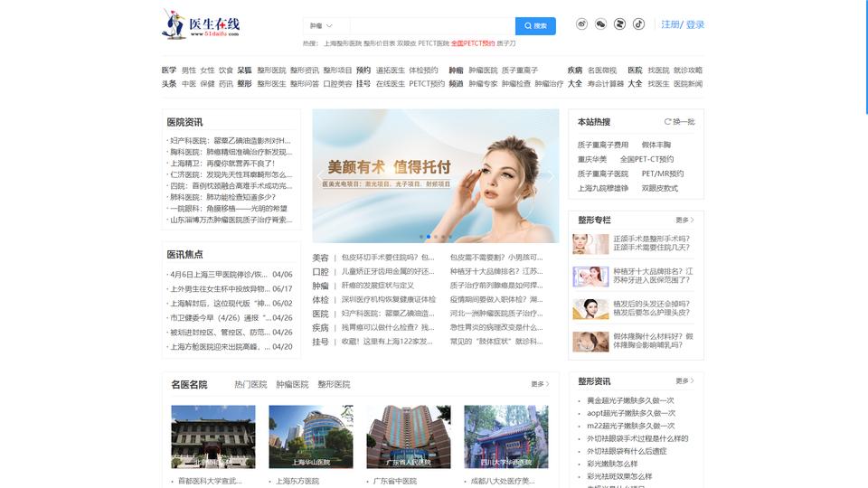Switch to 整形医院 tab in 名医名院
The width and height of the screenshot is (868, 488).
[x=334, y=385]
